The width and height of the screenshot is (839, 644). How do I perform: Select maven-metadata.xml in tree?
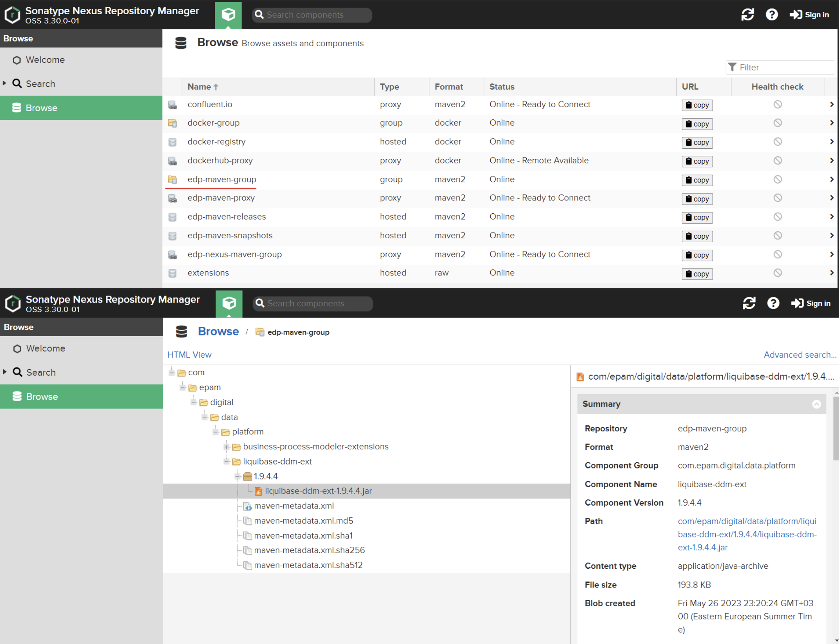click(294, 506)
